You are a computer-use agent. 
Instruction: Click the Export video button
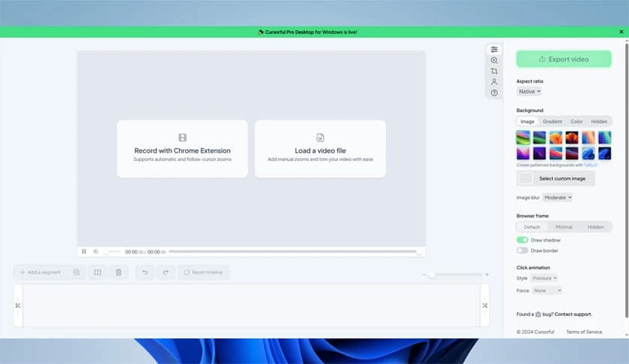tap(564, 59)
